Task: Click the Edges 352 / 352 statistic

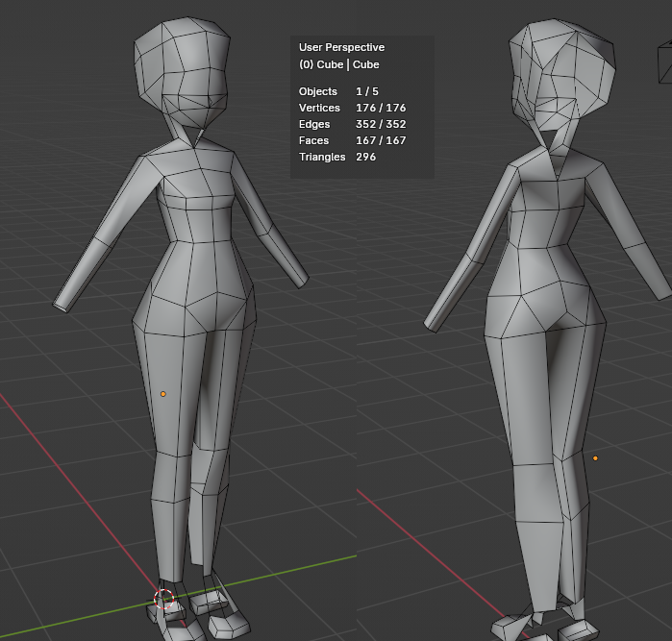Action: click(x=352, y=124)
